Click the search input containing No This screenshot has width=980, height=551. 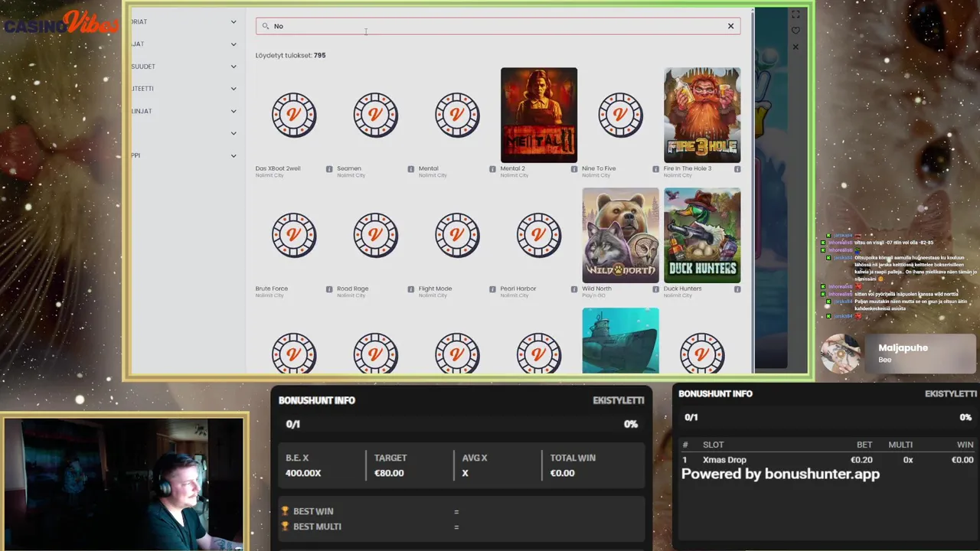[x=498, y=26]
